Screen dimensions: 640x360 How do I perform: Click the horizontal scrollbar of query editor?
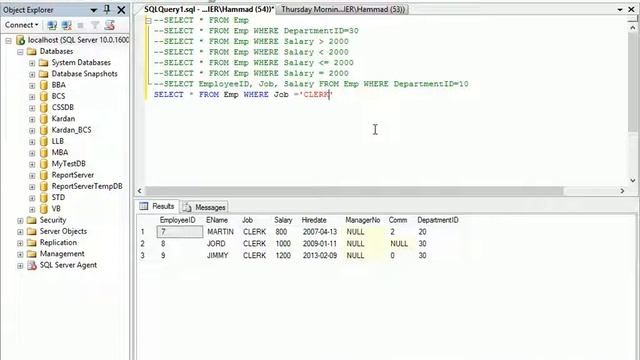353,191
